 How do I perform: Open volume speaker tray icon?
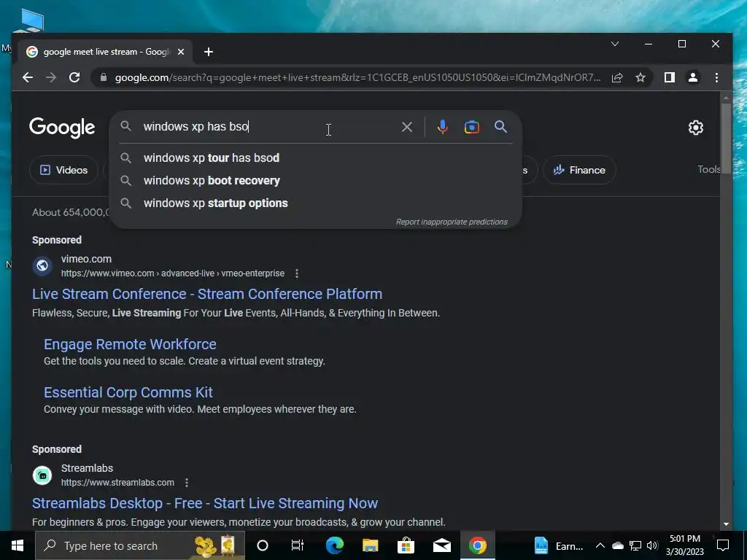(652, 545)
